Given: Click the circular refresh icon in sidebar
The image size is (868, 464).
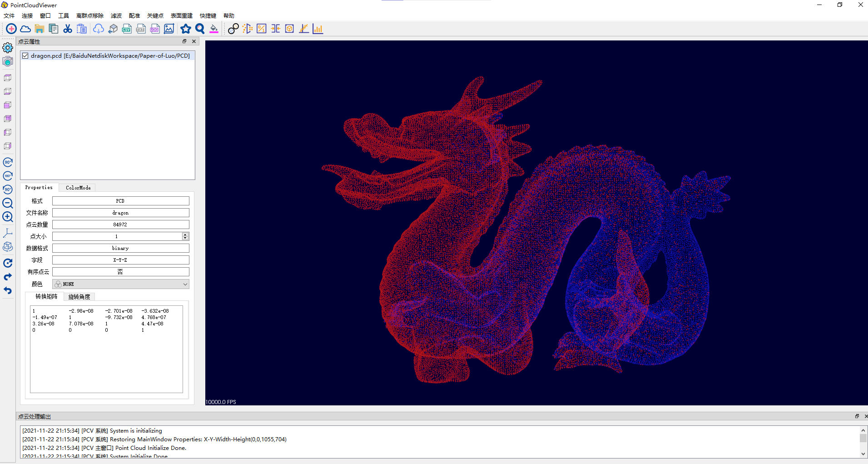Looking at the screenshot, I should 8,263.
